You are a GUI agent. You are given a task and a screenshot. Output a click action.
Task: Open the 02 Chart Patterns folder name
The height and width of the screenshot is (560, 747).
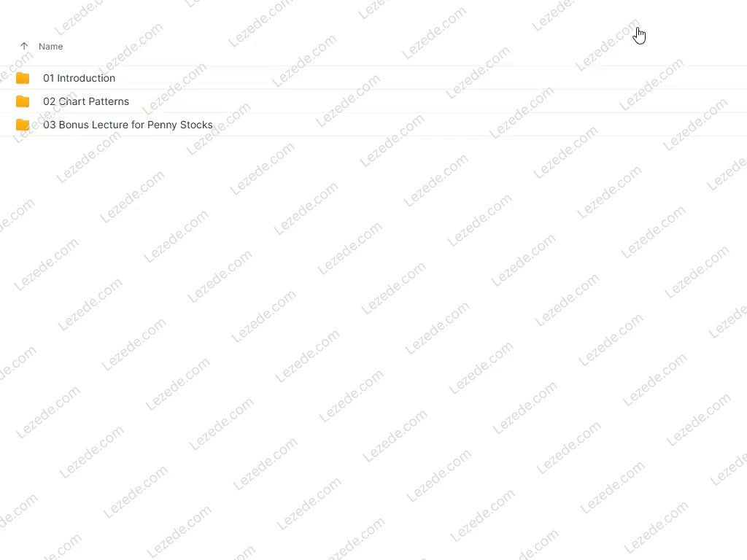(x=86, y=101)
